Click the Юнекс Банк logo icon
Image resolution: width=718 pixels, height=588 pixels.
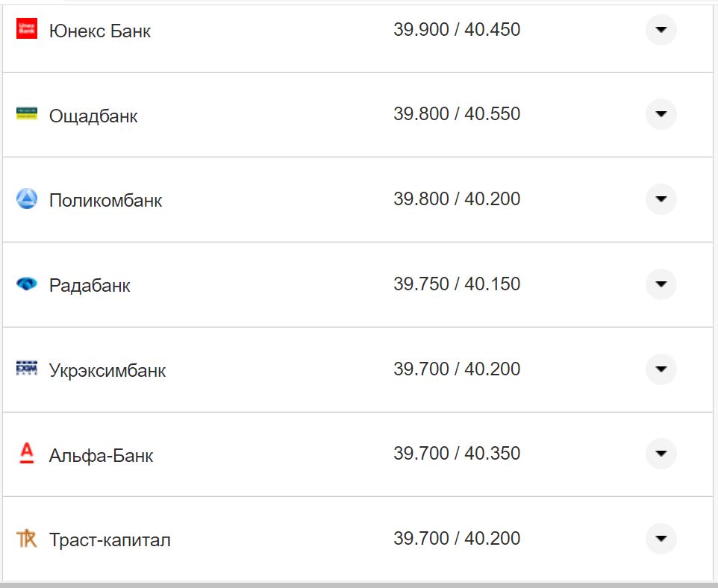[x=26, y=28]
